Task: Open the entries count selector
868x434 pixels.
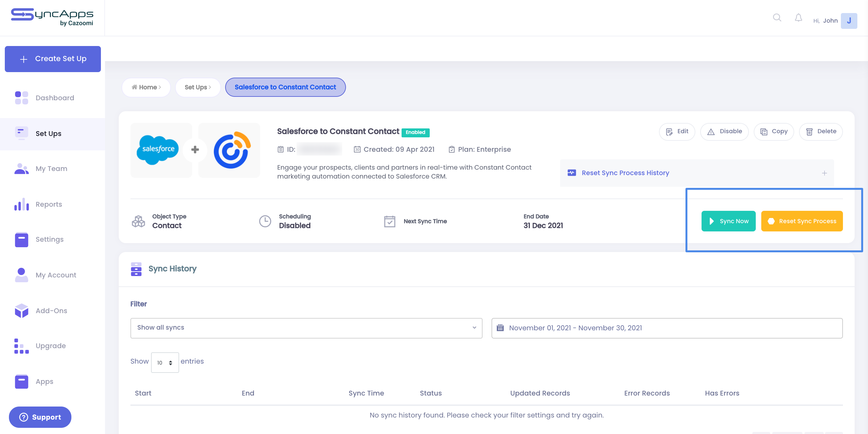Action: pos(165,363)
